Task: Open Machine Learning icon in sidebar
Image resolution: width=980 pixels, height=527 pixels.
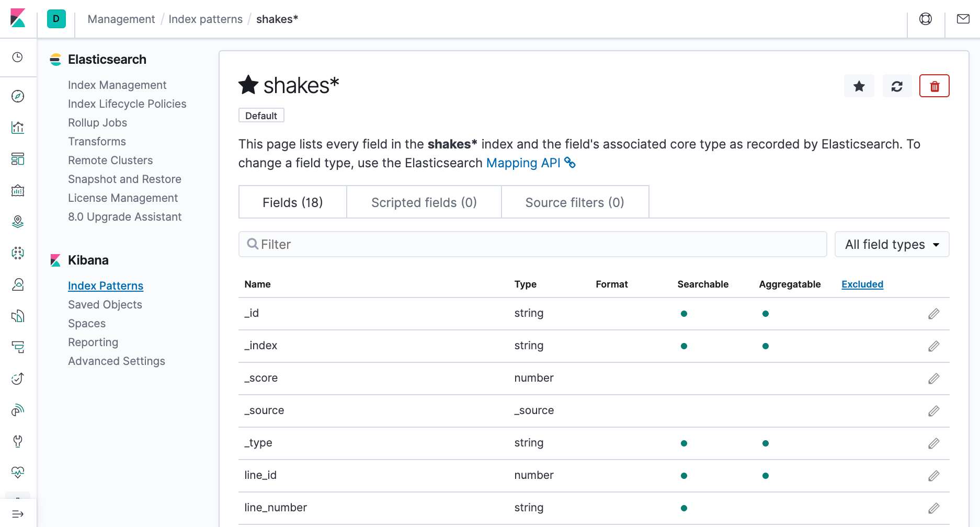Action: click(x=18, y=253)
